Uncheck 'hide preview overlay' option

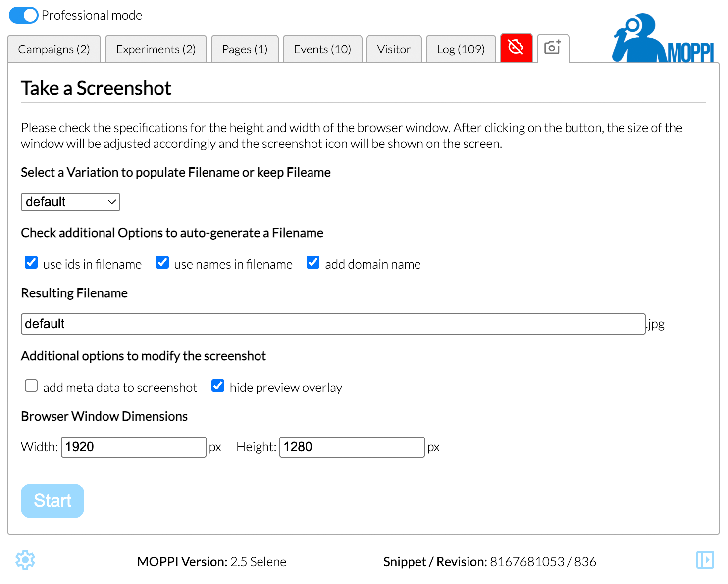[x=218, y=386]
